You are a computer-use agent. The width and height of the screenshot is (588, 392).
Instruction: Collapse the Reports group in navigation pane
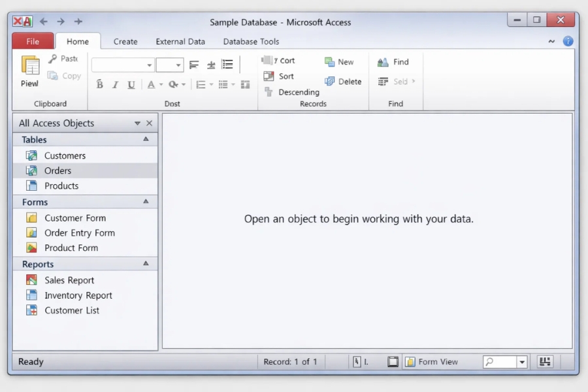(x=146, y=264)
